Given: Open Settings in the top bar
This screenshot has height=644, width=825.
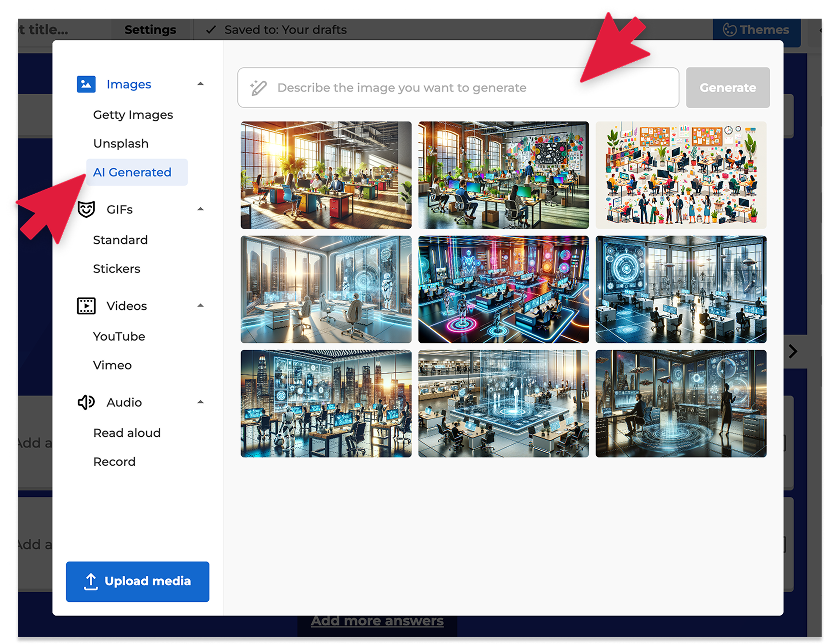Looking at the screenshot, I should (150, 30).
